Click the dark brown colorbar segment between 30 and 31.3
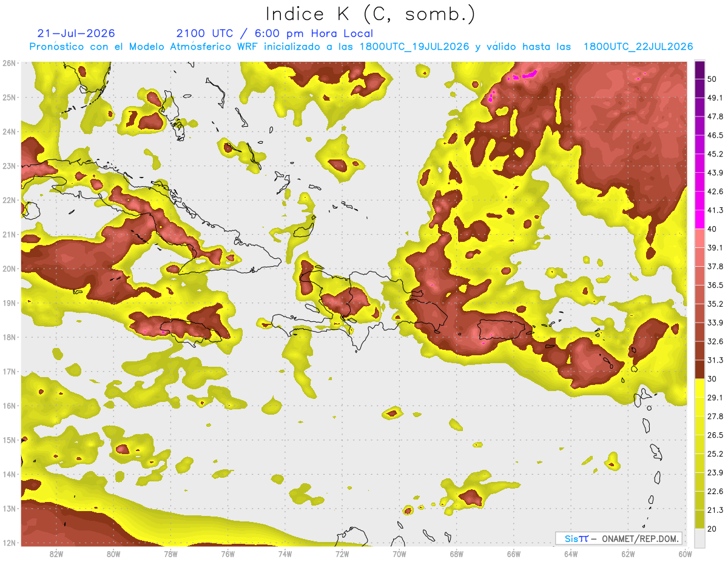The image size is (728, 562). point(699,369)
